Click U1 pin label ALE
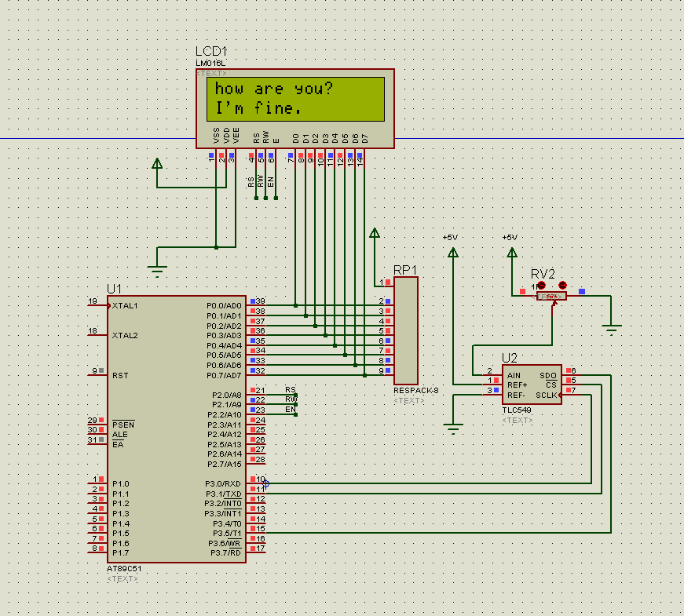The width and height of the screenshot is (684, 616). [x=120, y=435]
